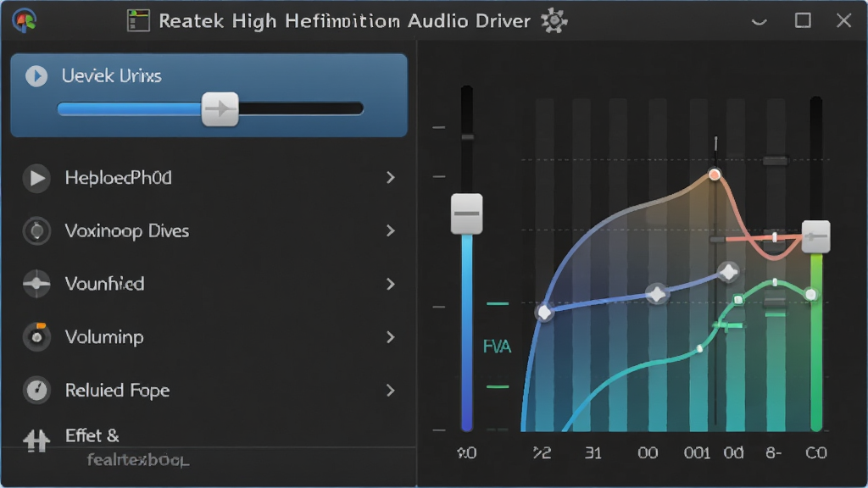
Task: Minimize the audio driver window
Action: (x=759, y=21)
